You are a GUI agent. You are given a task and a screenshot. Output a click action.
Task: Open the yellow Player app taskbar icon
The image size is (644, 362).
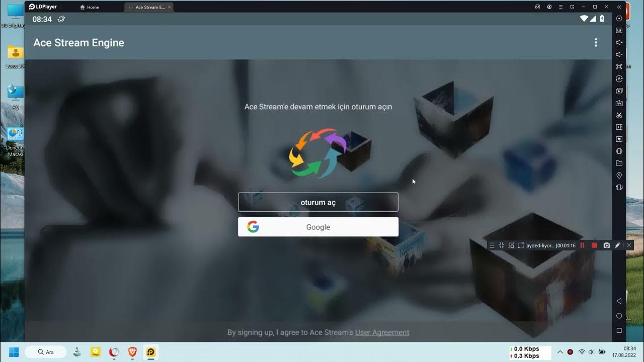point(96,352)
